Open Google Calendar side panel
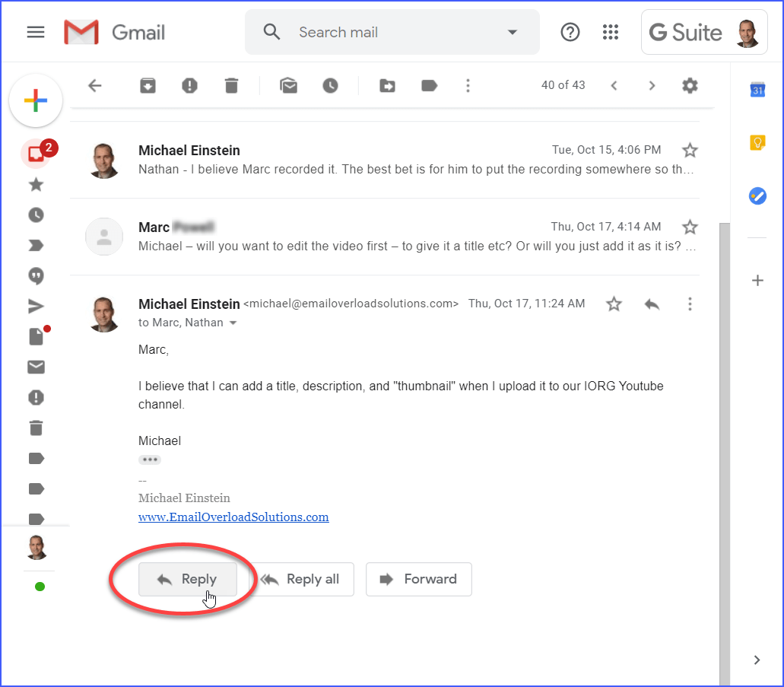784x687 pixels. coord(757,90)
